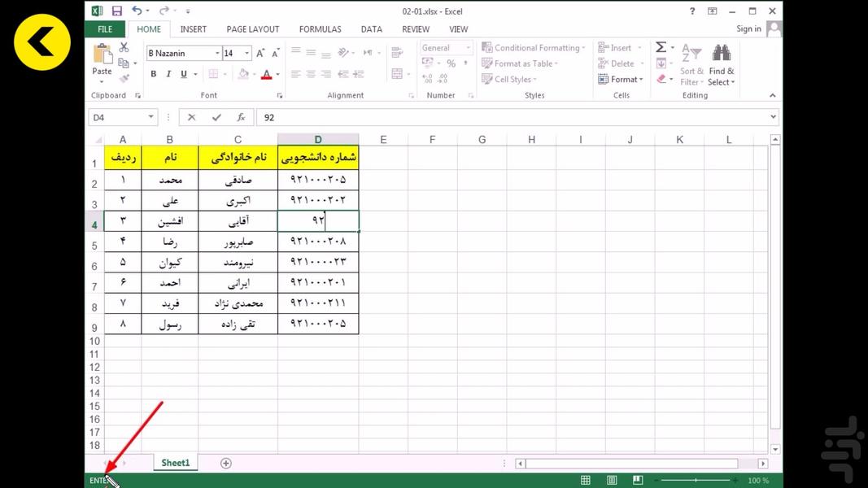Click the Paste clipboard icon
The width and height of the screenshot is (868, 488).
point(103,55)
